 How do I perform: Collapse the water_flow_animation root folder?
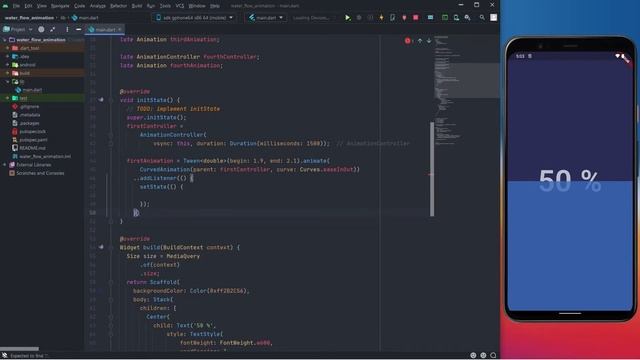5,40
